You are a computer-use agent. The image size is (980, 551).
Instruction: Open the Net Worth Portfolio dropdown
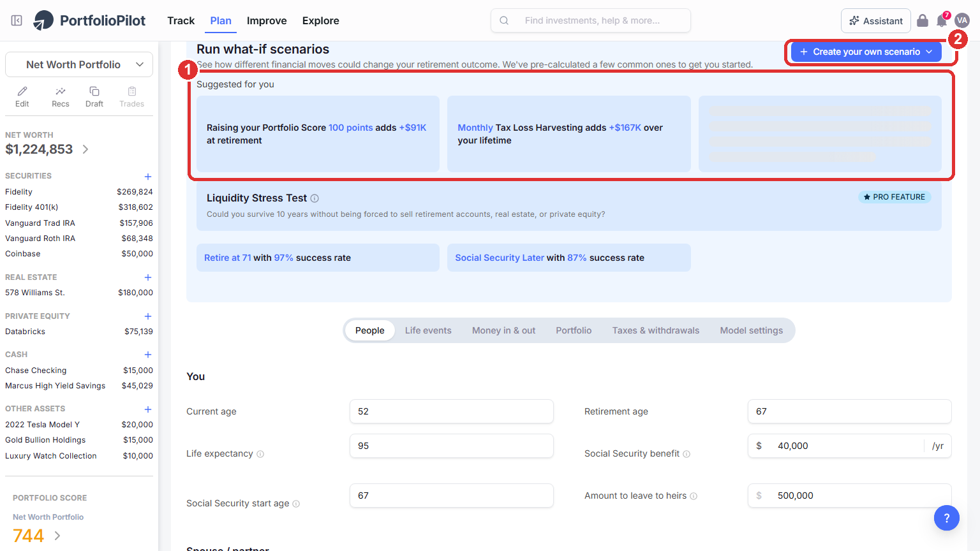pos(79,64)
